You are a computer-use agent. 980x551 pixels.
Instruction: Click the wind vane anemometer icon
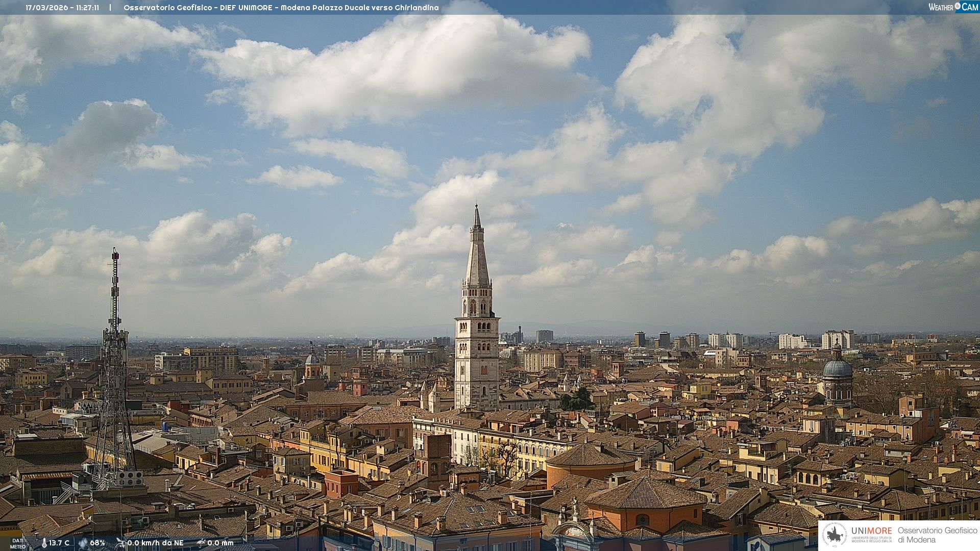(120, 543)
